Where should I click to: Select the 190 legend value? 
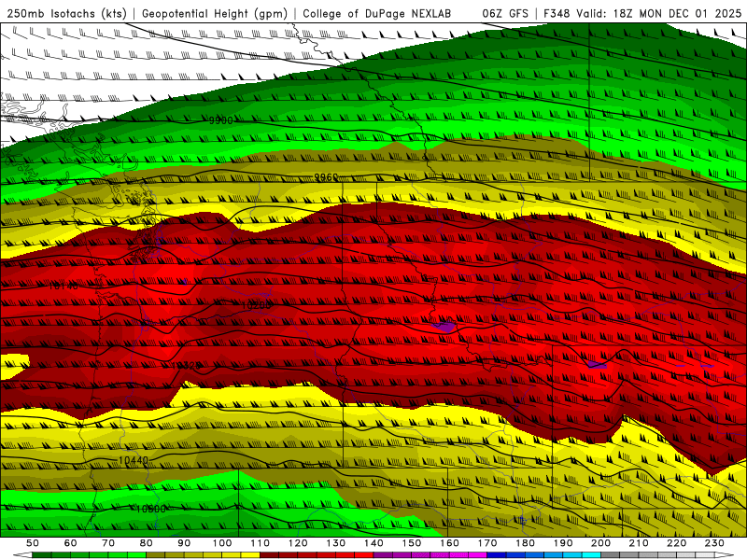(x=563, y=543)
